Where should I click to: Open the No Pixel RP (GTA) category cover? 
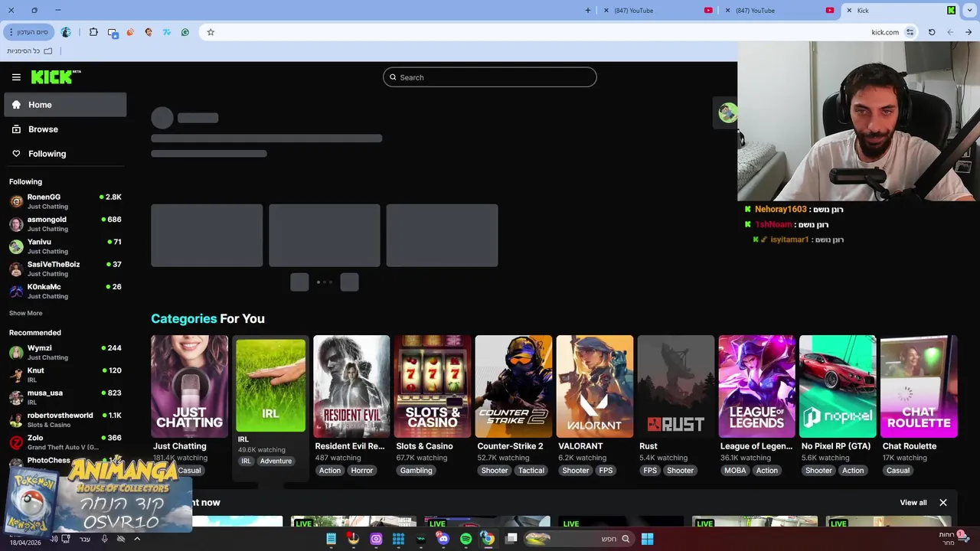click(x=838, y=386)
